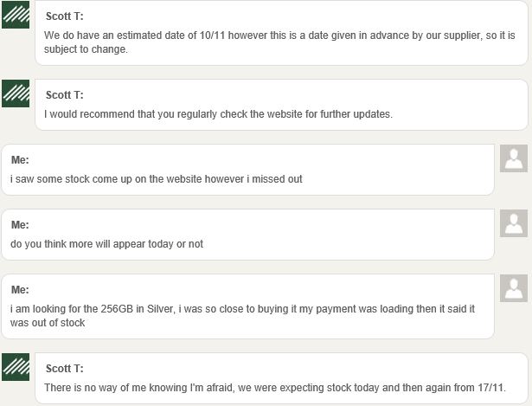Click the user avatar beside the 256GB Silver message
The width and height of the screenshot is (532, 406).
pyautogui.click(x=514, y=288)
